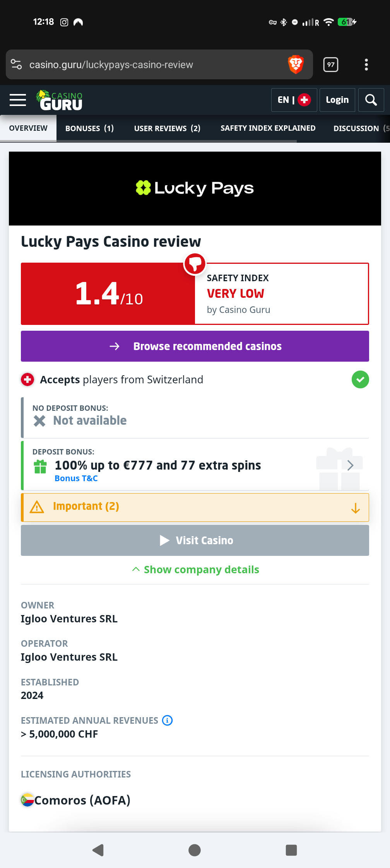
Task: Switch to the Bonuses (1) tab
Action: (89, 128)
